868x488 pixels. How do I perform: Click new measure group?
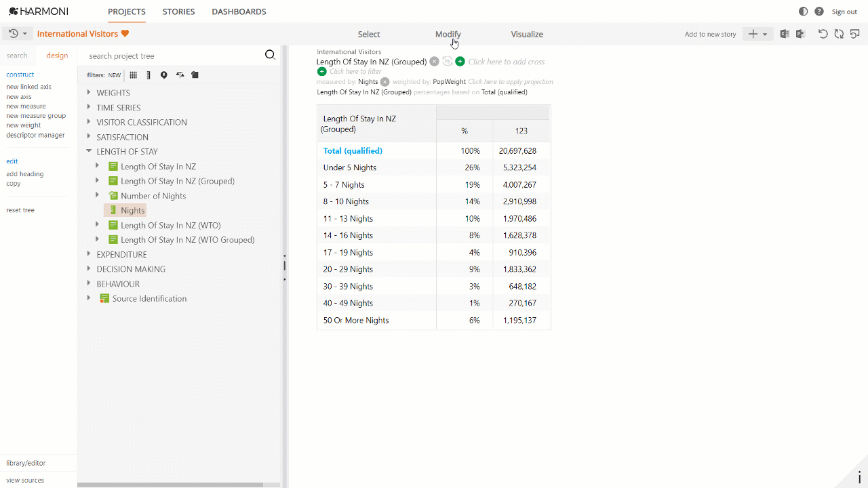click(36, 116)
